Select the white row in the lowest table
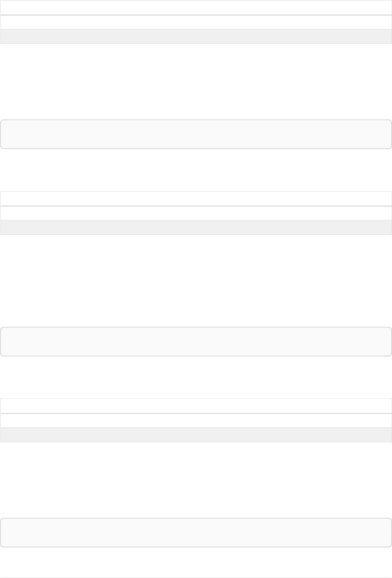 [x=196, y=420]
